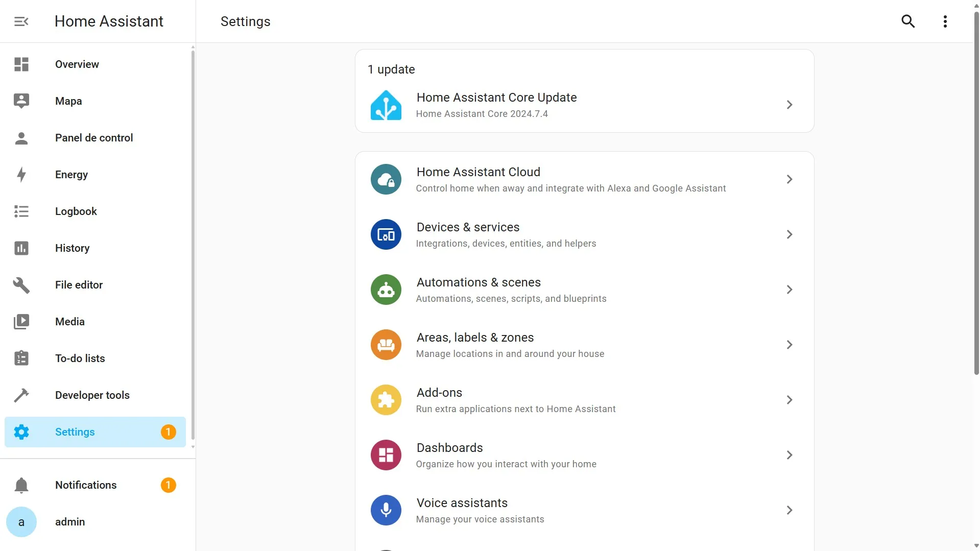Click the Areas, labels & zones sofa icon
Screen dimensions: 980x551
[386, 345]
